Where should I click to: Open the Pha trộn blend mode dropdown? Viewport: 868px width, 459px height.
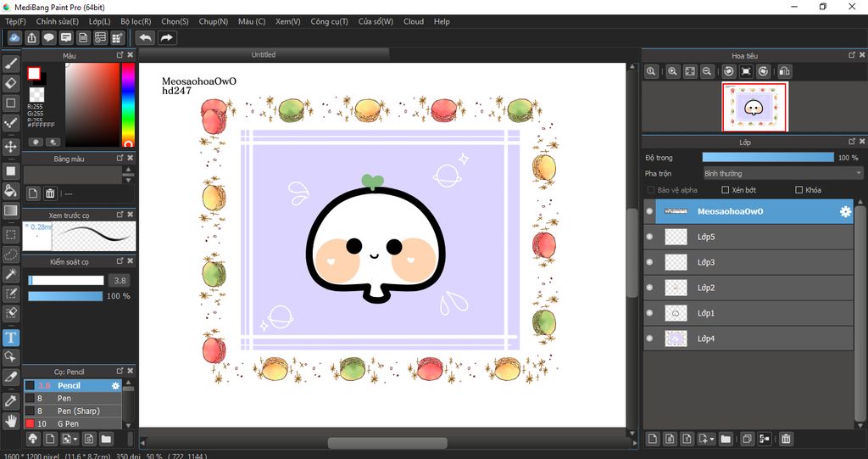pos(782,174)
